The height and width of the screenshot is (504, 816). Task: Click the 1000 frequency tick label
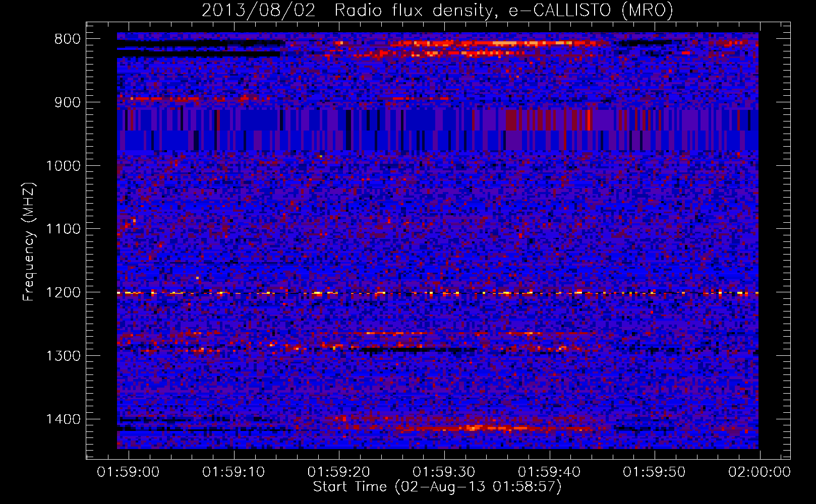click(63, 166)
